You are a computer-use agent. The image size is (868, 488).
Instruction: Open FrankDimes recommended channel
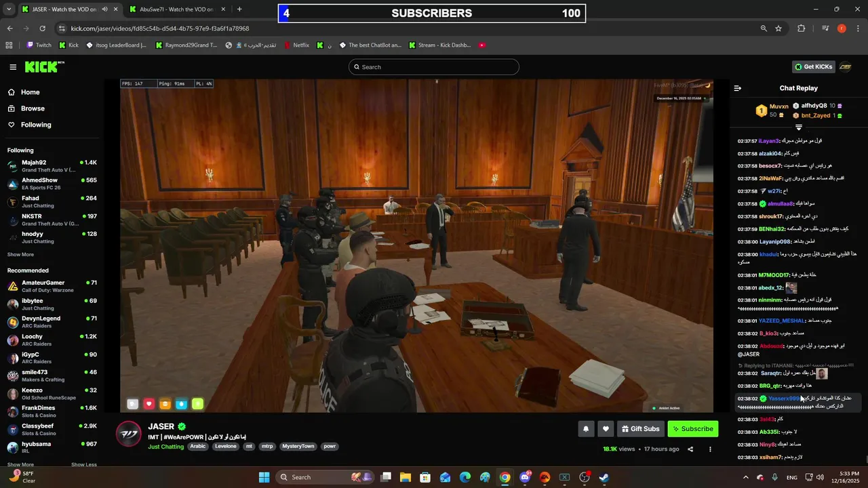click(52, 411)
